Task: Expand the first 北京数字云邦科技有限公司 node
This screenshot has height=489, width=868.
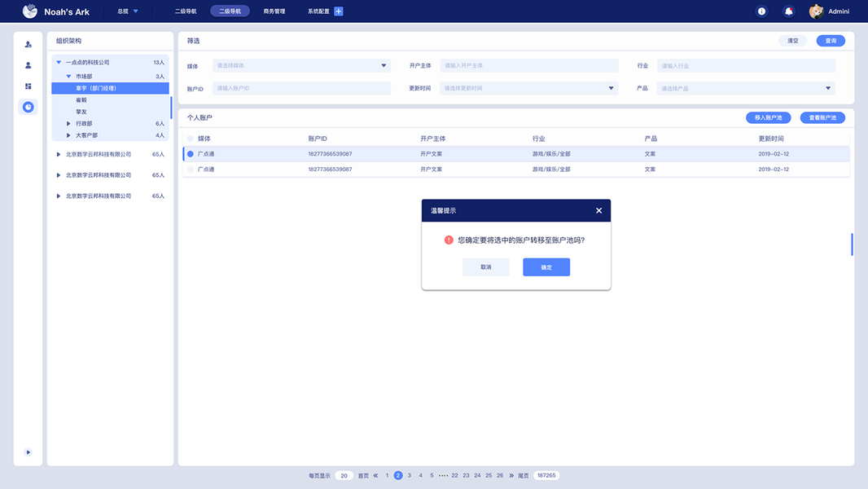Action: pyautogui.click(x=59, y=155)
